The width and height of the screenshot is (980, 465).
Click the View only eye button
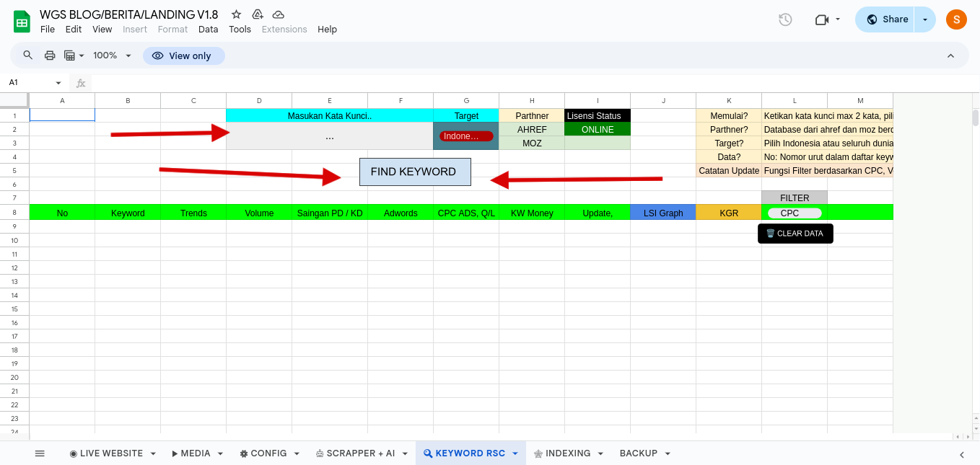pyautogui.click(x=184, y=56)
